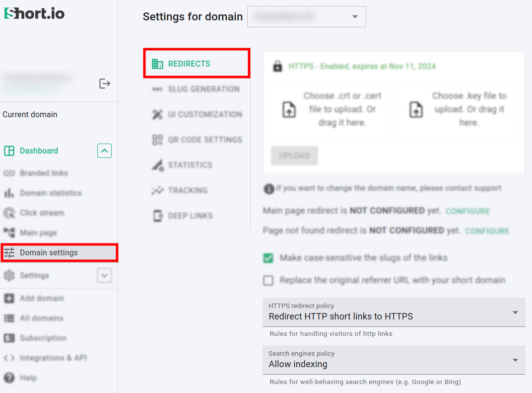This screenshot has width=532, height=393.
Task: Click the certificate file upload icon
Action: coord(289,109)
